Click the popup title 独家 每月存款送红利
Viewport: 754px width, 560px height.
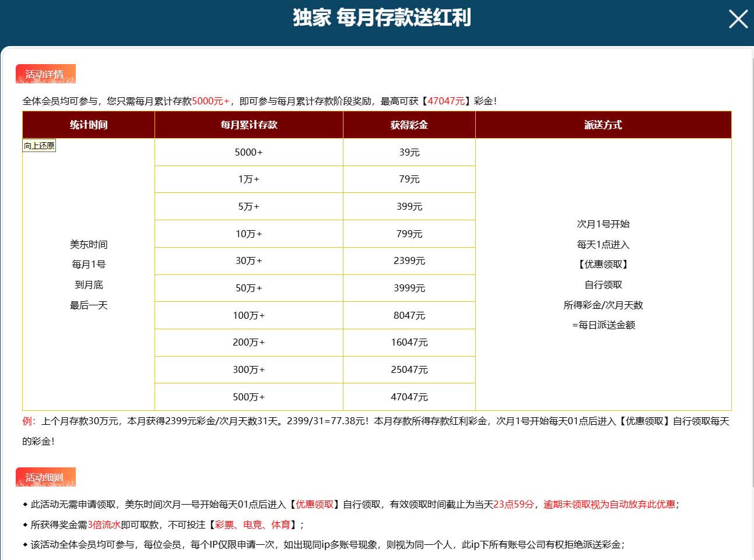click(x=382, y=18)
